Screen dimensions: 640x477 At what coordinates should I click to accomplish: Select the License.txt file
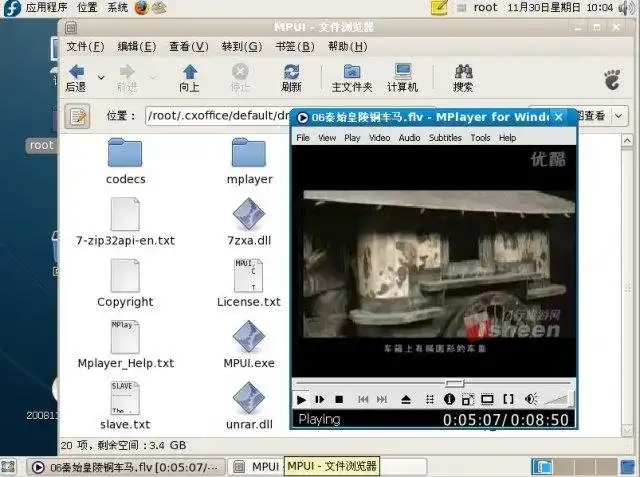[x=249, y=284]
